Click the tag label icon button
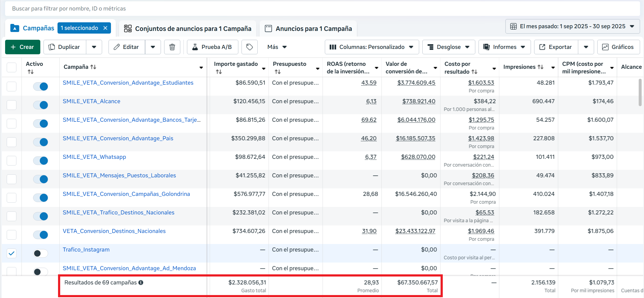 coord(249,47)
